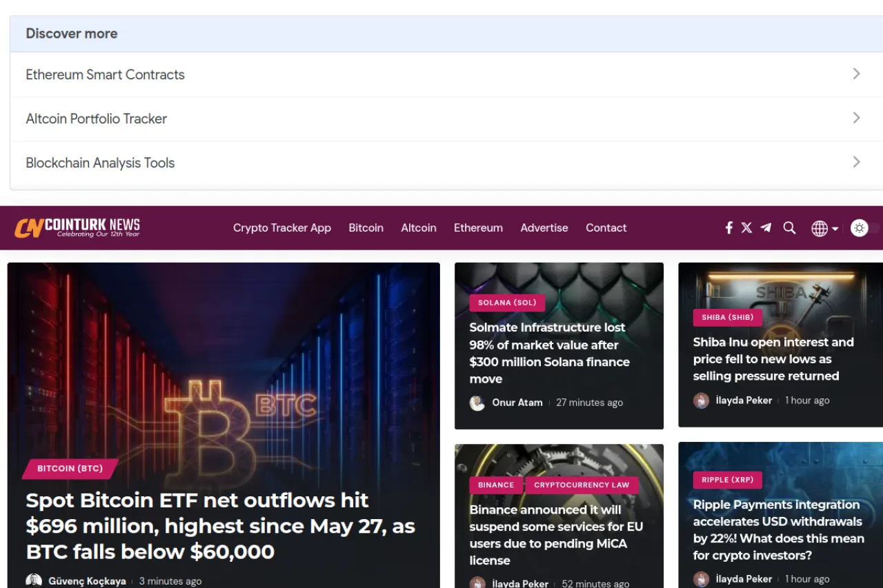Click the BITCOIN (BTC) category tag
The image size is (883, 588).
[x=70, y=469]
